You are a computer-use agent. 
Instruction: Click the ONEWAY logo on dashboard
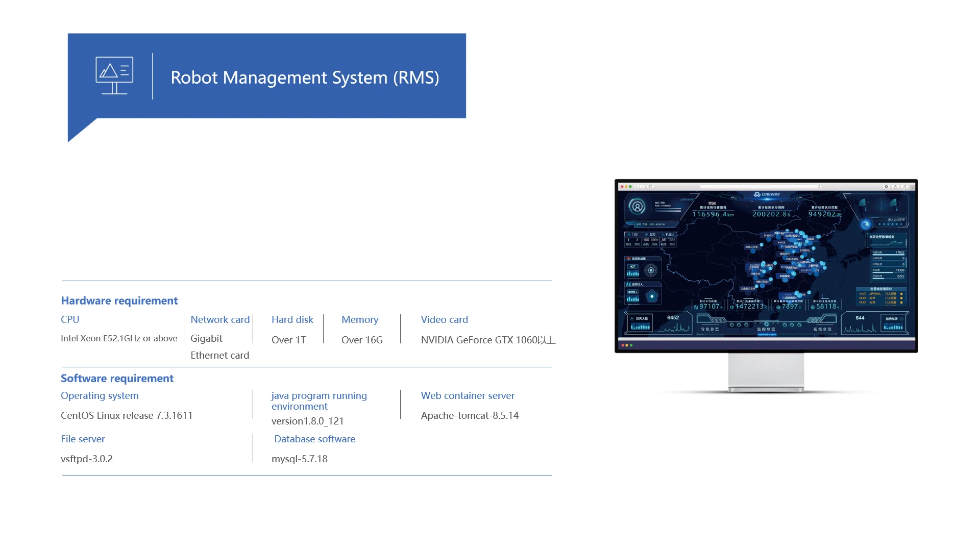pos(767,194)
